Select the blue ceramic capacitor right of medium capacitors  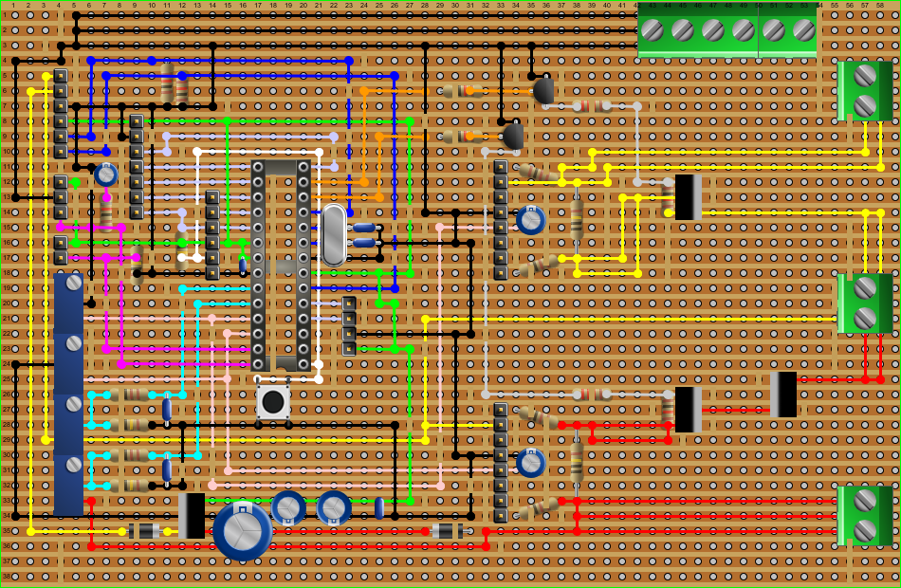(x=379, y=508)
